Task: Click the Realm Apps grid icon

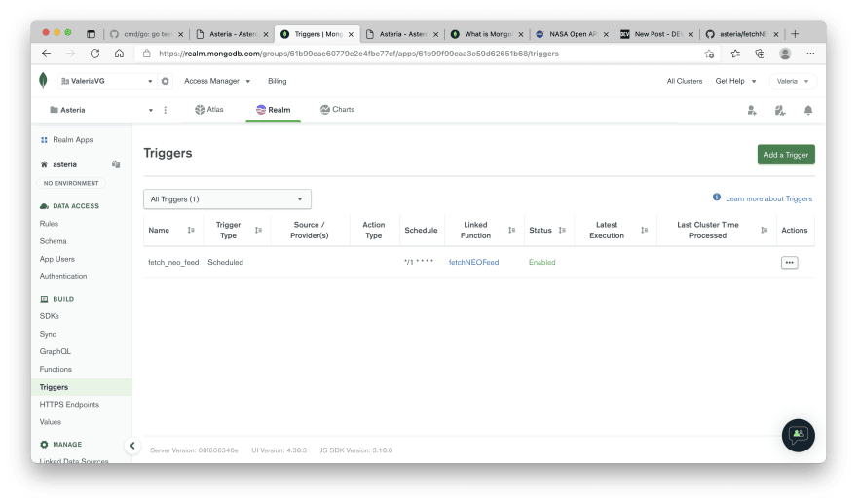Action: point(44,140)
